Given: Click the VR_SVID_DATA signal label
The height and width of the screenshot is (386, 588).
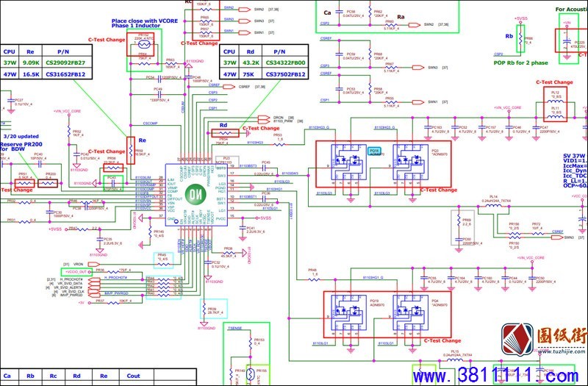Looking at the screenshot, I should pyautogui.click(x=68, y=284).
